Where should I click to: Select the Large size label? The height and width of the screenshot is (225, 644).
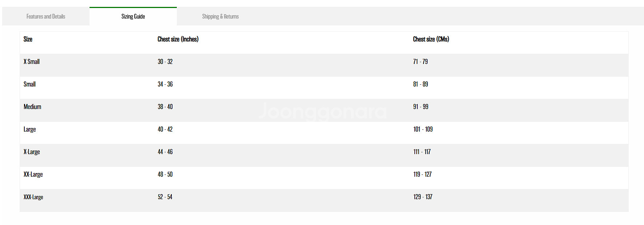[x=30, y=129]
